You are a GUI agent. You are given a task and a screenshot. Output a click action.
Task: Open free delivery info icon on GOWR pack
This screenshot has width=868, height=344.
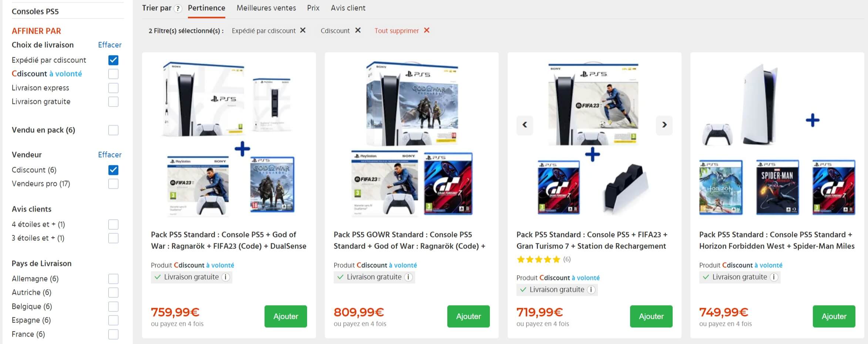(x=408, y=277)
